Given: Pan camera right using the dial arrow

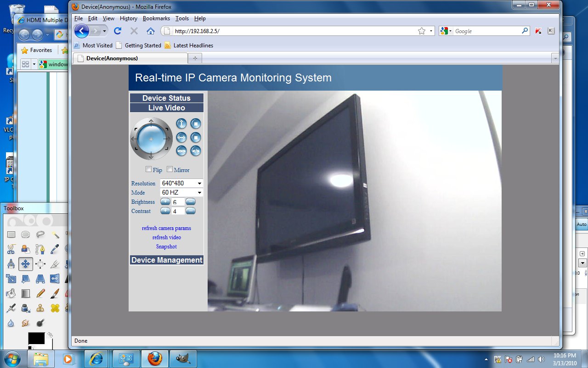Looking at the screenshot, I should [x=167, y=138].
